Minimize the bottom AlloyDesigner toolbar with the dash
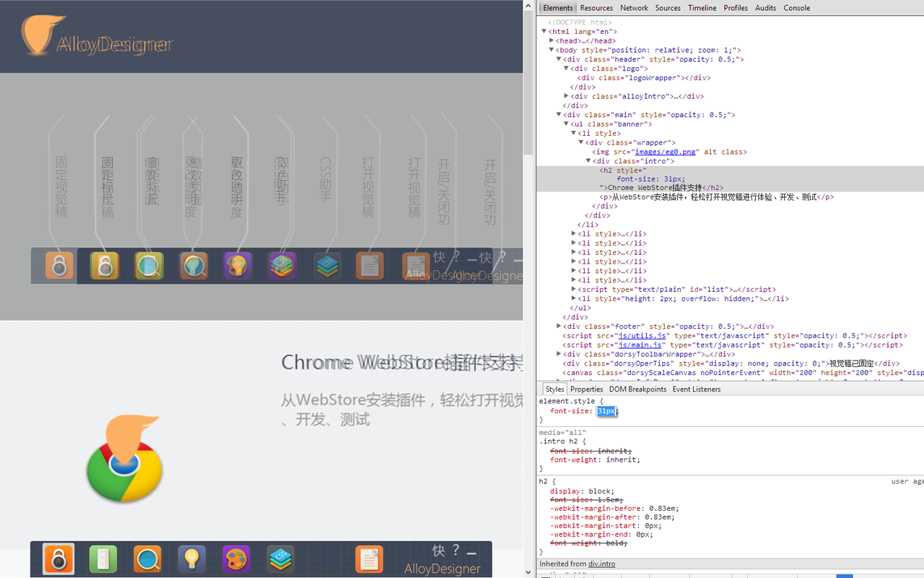This screenshot has width=924, height=578. pyautogui.click(x=471, y=553)
